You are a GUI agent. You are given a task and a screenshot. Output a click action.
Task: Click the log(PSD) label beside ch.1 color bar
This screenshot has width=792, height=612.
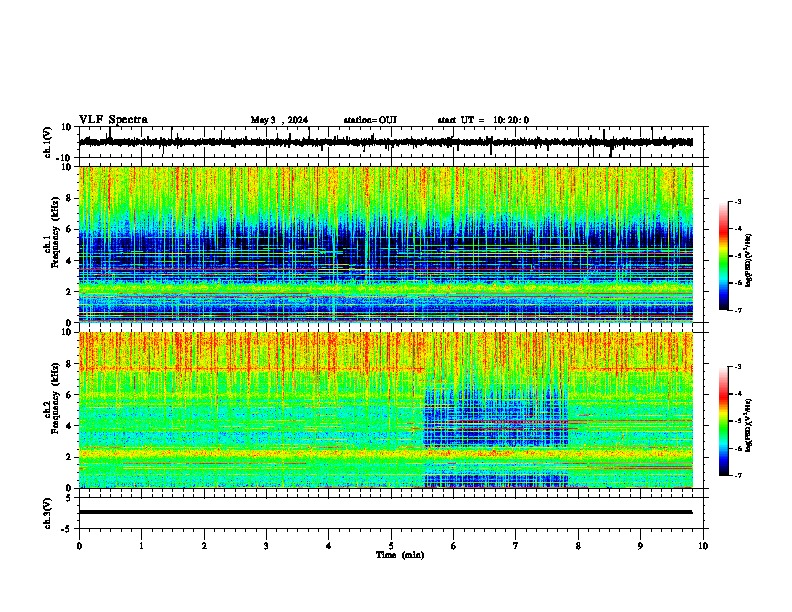coord(749,260)
